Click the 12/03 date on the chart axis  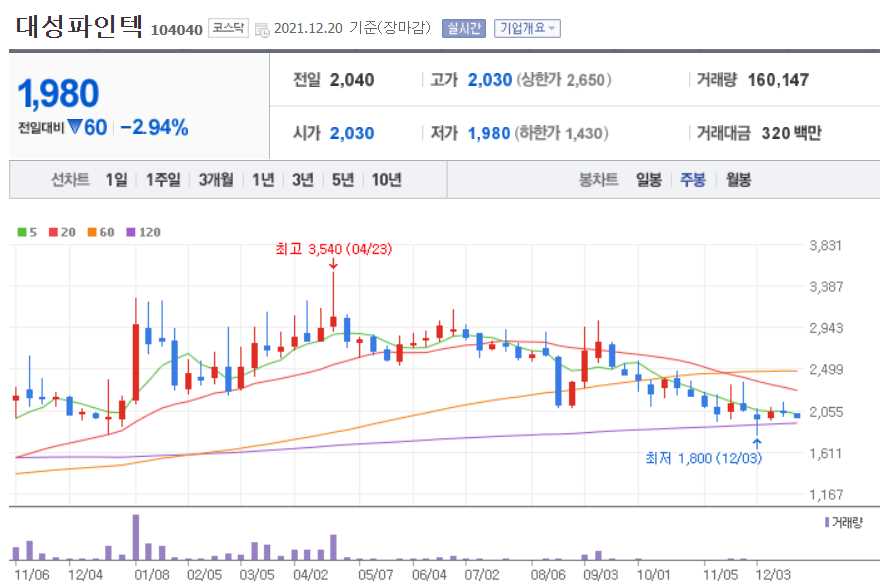coord(773,574)
